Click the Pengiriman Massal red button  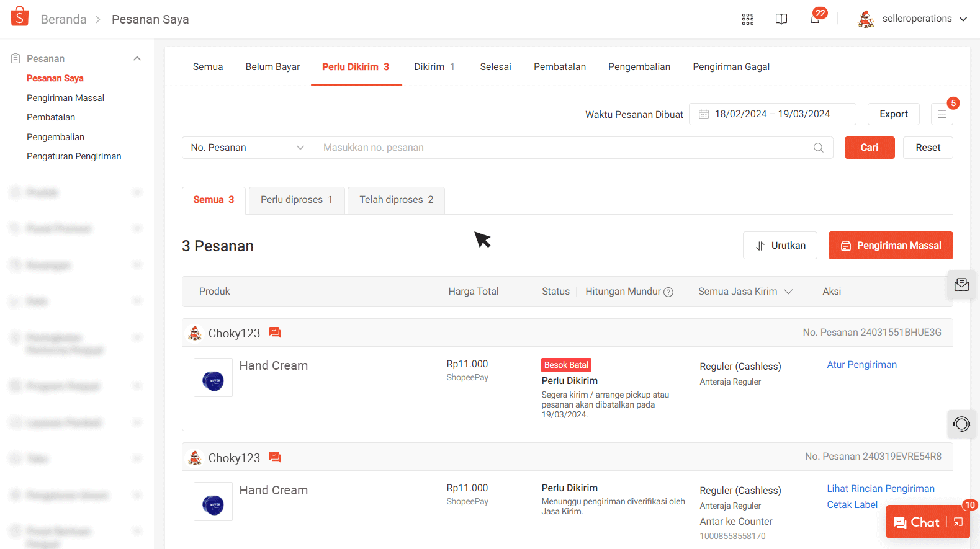pos(891,246)
